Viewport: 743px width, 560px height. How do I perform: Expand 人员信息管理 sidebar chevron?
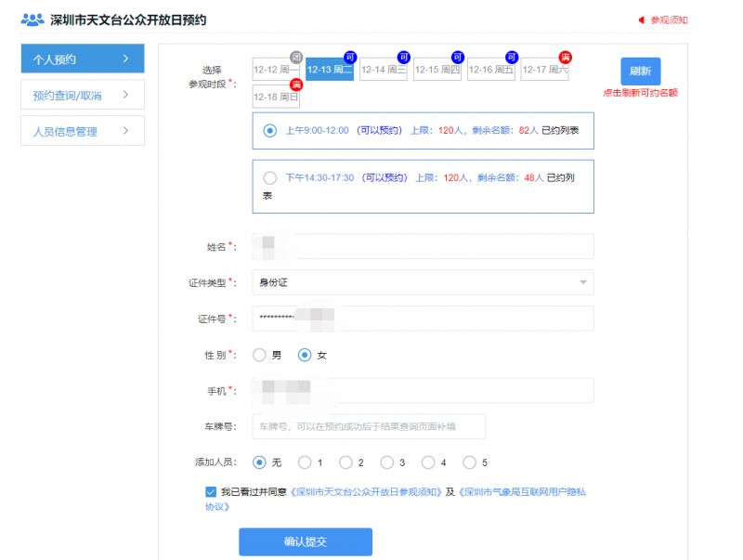click(125, 131)
